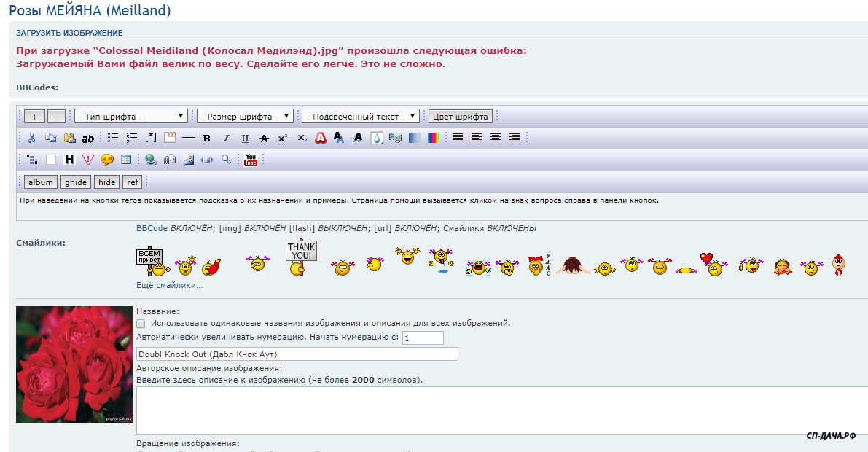This screenshot has height=452, width=868.
Task: Open the "Тип шрифта" dropdown
Action: pos(131,116)
